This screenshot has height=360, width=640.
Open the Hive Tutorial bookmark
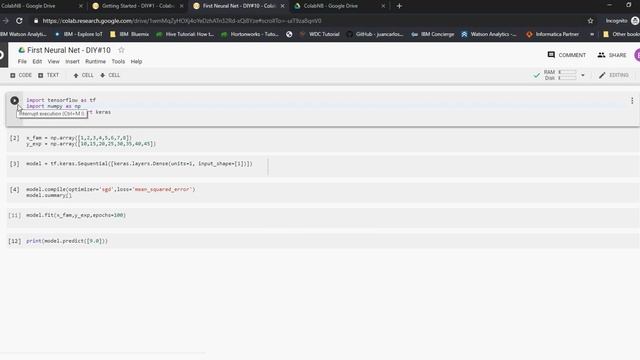pyautogui.click(x=185, y=34)
